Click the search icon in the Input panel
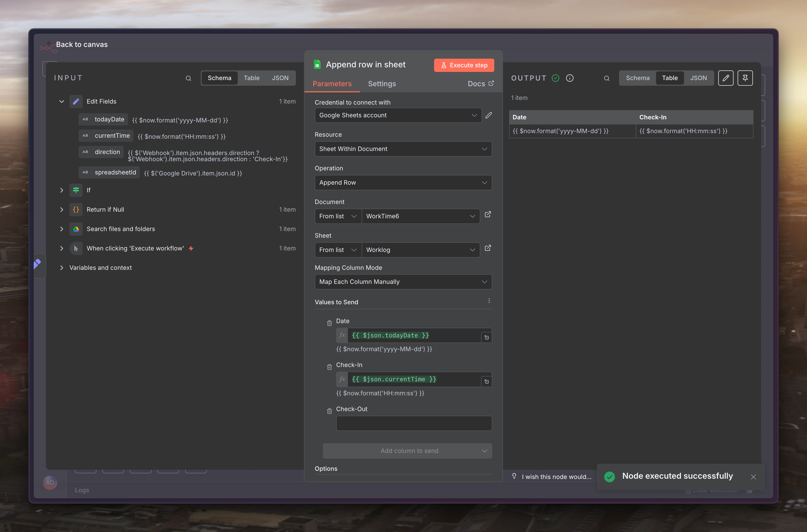The image size is (807, 532). click(x=188, y=78)
